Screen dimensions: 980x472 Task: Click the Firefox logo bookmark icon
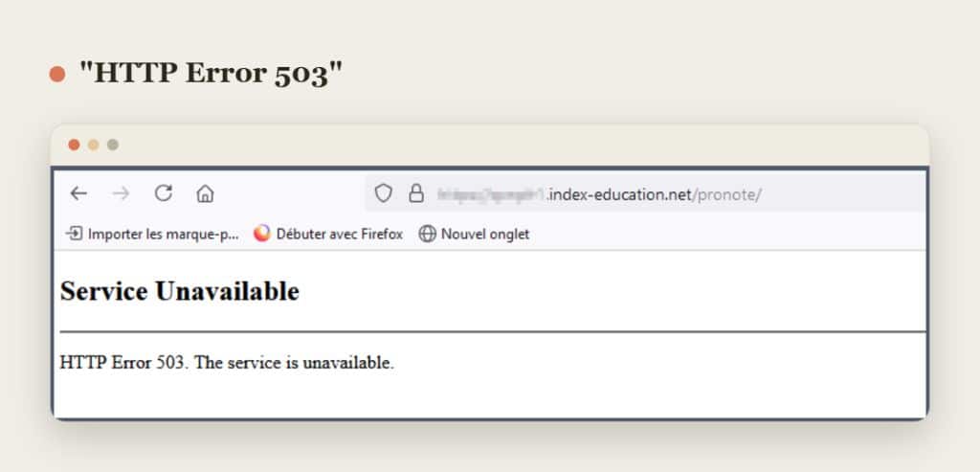click(262, 234)
